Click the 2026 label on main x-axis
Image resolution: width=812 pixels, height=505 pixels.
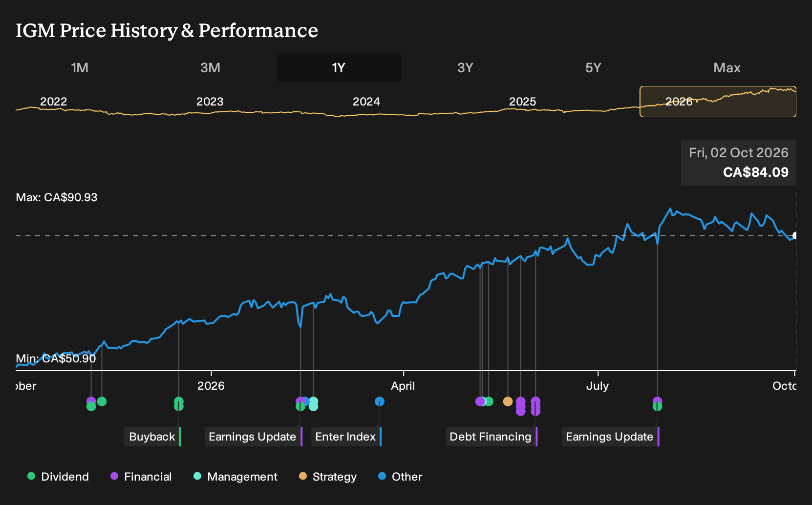click(x=211, y=386)
